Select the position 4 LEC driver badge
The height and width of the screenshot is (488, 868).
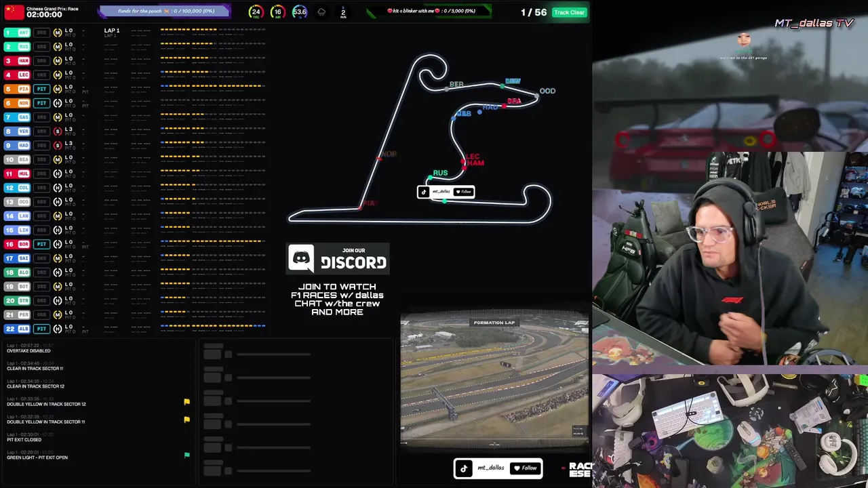(17, 75)
